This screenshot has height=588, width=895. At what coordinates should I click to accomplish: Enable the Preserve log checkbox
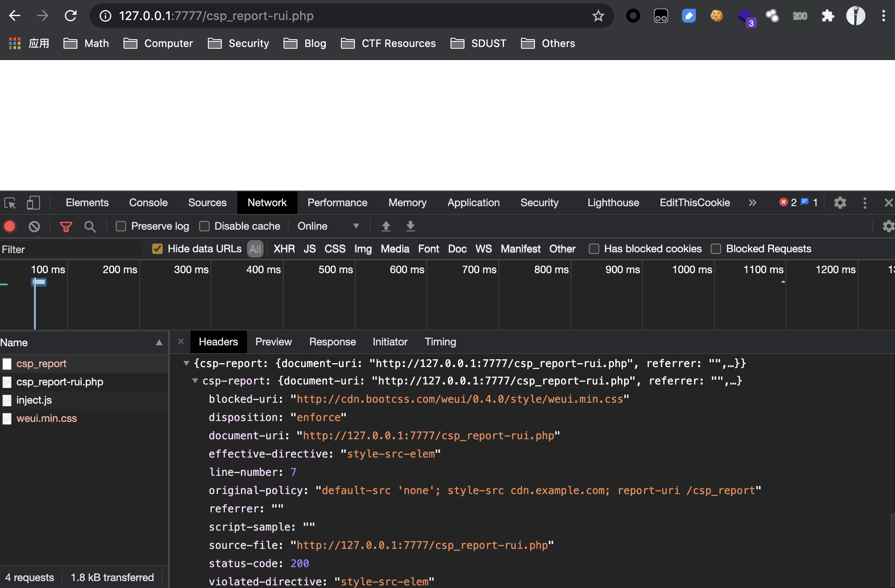coord(121,226)
